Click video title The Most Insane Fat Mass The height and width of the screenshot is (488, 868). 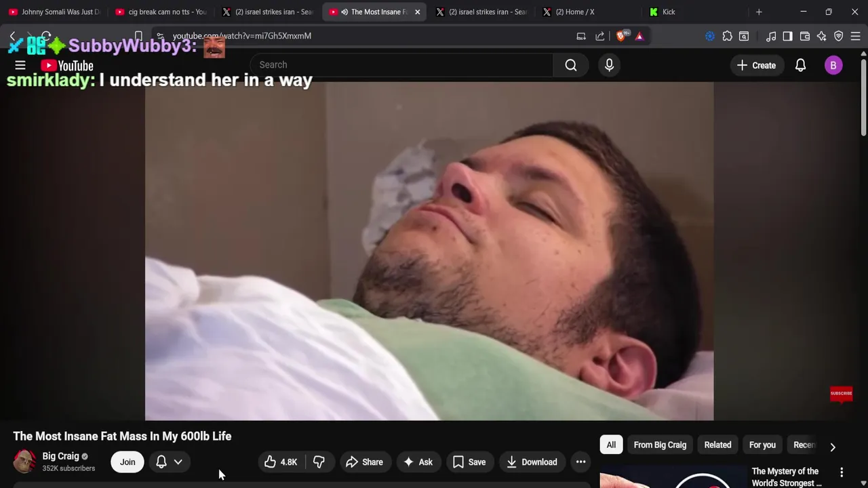click(122, 436)
